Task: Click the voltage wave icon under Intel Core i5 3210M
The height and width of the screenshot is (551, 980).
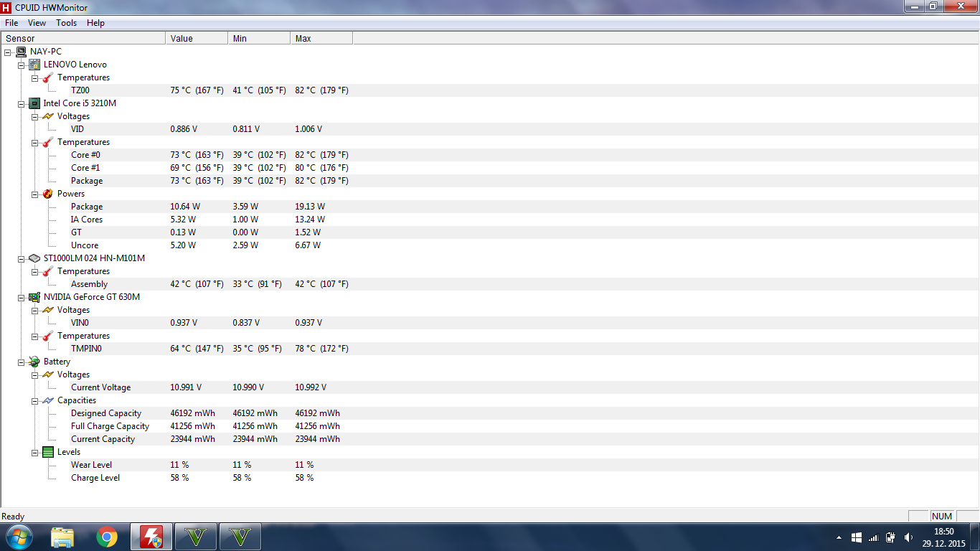Action: click(x=48, y=116)
